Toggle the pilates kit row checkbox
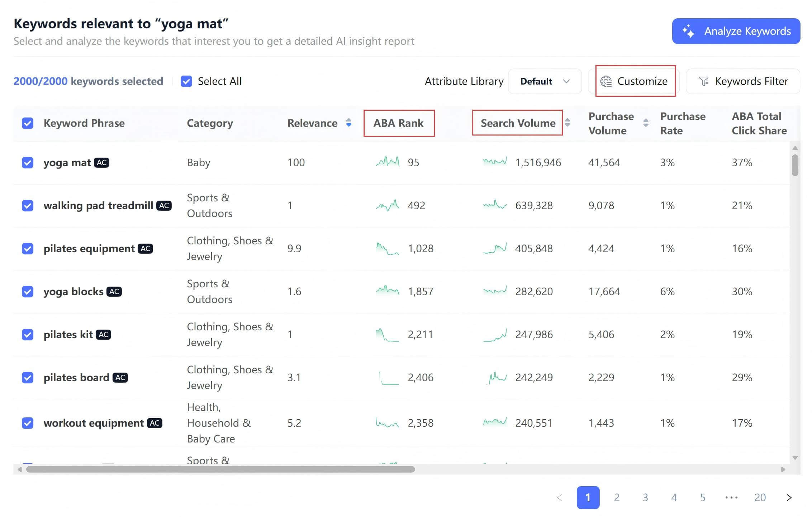Image resolution: width=812 pixels, height=517 pixels. click(28, 335)
